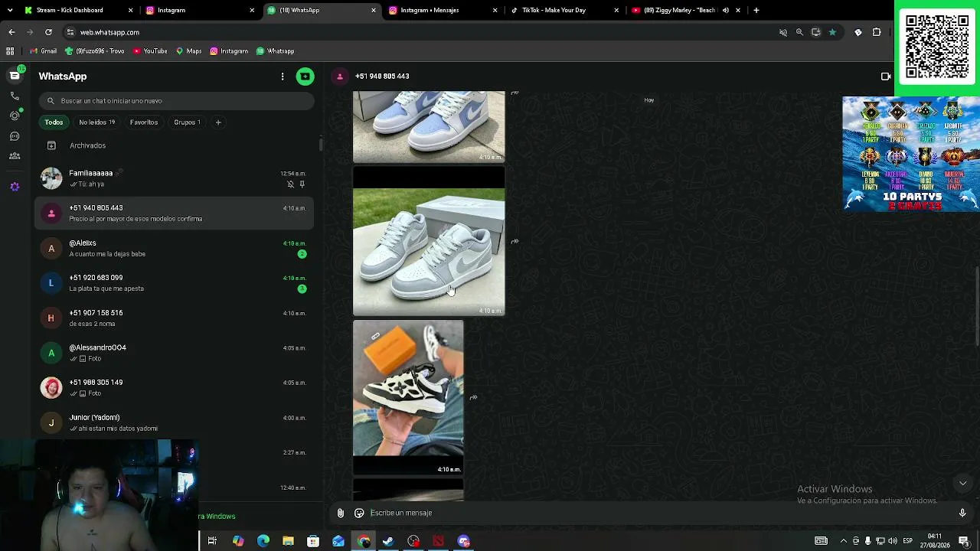Open a new browser tab
Image resolution: width=980 pixels, height=551 pixels.
coord(756,10)
